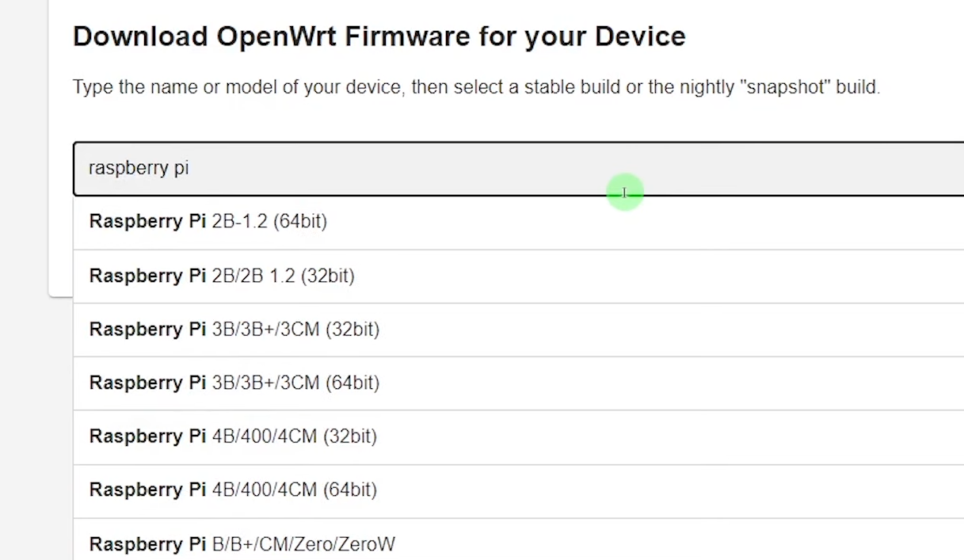This screenshot has height=560, width=964.
Task: Click inside the device search field
Action: click(x=317, y=168)
